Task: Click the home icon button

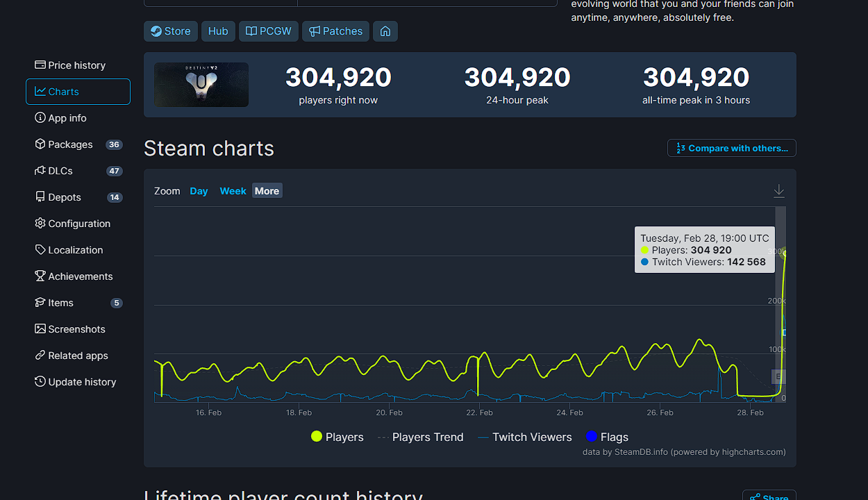Action: pos(385,31)
